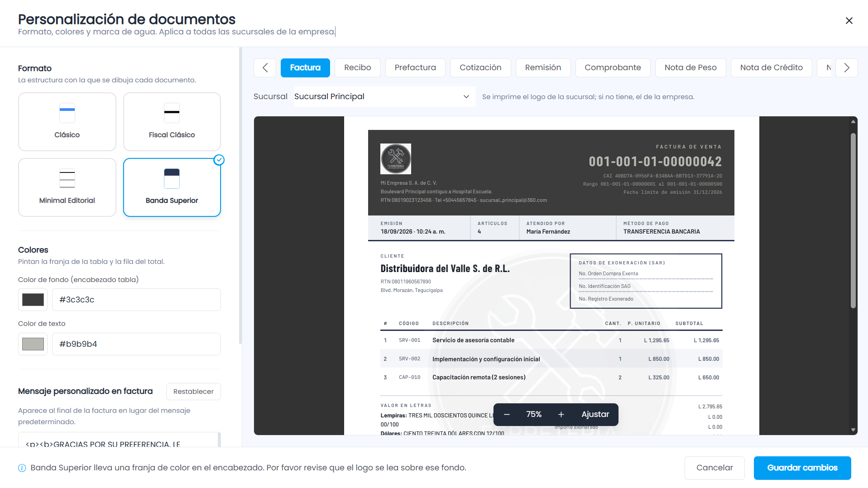Go to the Remisión tab
The width and height of the screenshot is (868, 488).
(x=543, y=68)
